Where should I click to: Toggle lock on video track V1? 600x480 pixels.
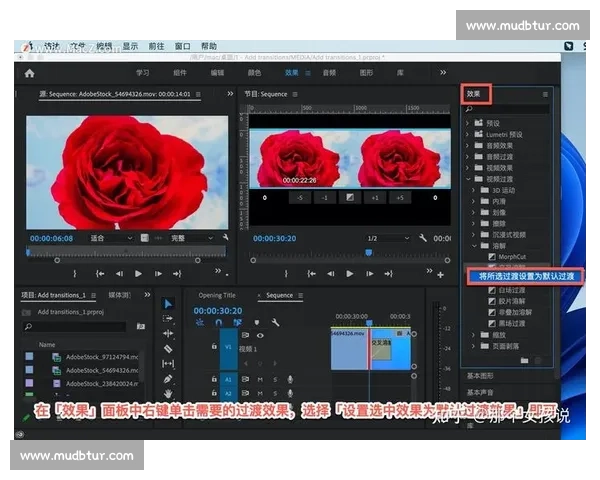click(x=214, y=346)
